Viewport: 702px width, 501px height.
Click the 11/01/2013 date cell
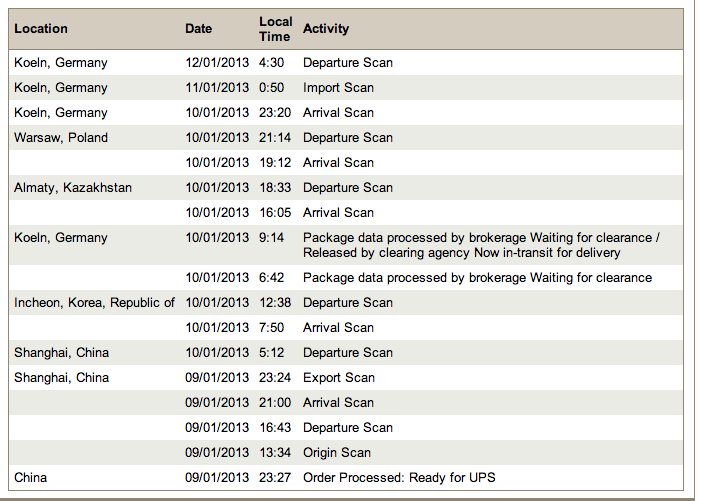pyautogui.click(x=216, y=88)
